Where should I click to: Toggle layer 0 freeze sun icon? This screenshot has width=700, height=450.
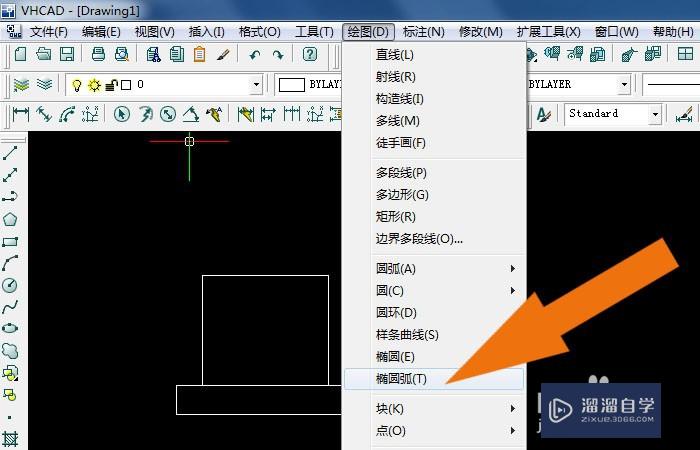[x=95, y=85]
